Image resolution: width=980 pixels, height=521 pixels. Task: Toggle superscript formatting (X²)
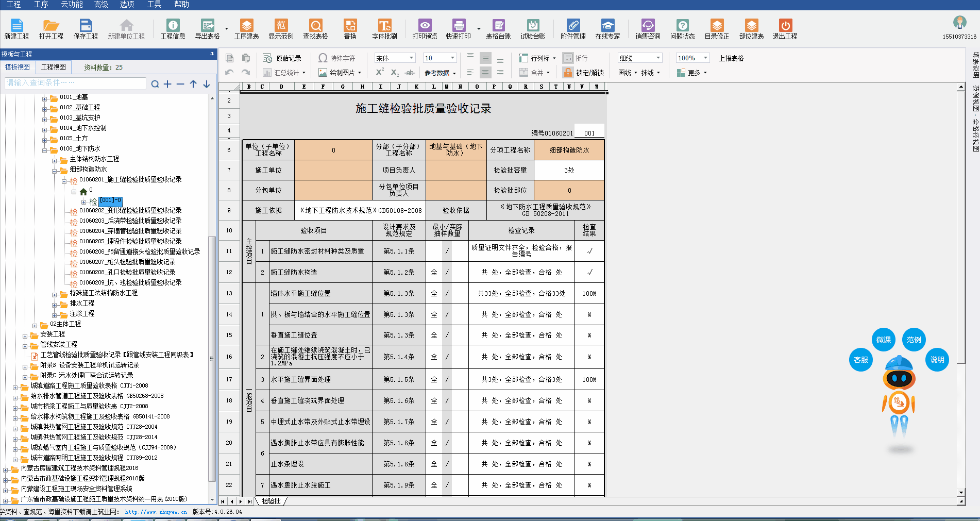pyautogui.click(x=380, y=73)
